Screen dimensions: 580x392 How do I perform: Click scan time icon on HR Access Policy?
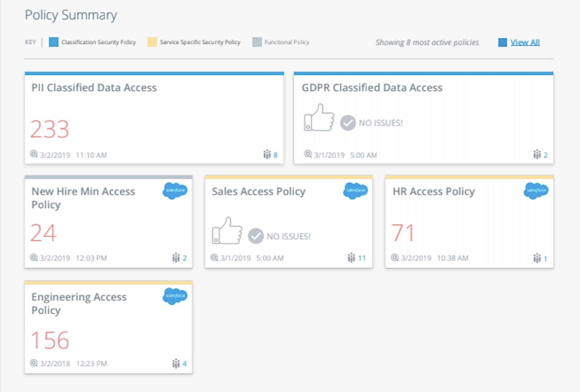[x=395, y=258]
